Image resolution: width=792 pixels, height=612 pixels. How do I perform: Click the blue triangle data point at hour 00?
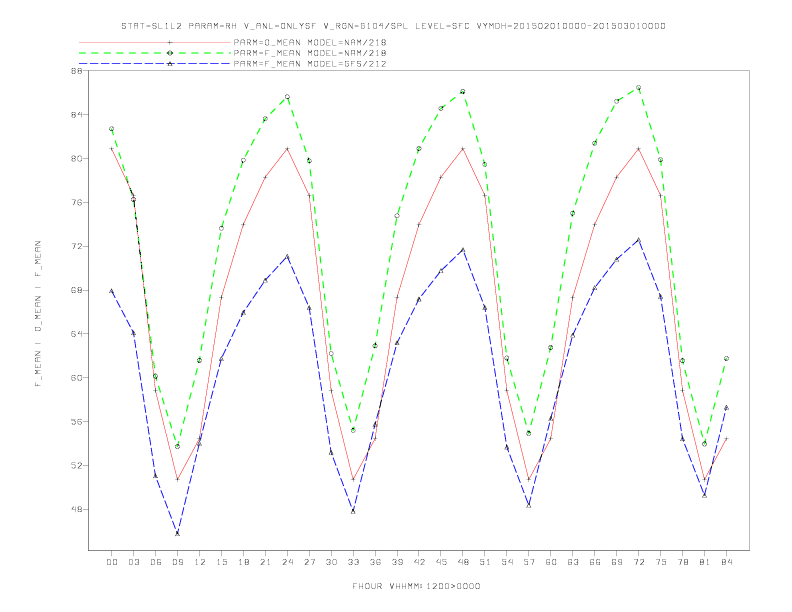pyautogui.click(x=112, y=291)
